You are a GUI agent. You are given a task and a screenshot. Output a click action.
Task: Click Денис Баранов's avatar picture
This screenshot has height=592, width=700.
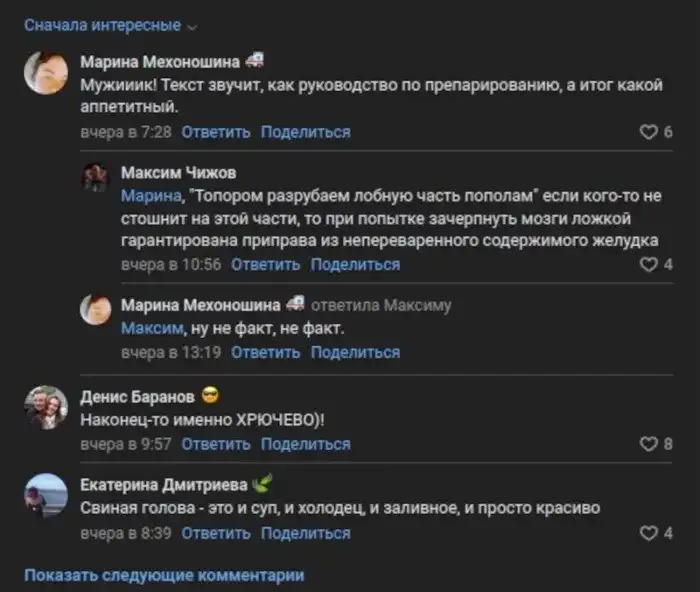[x=46, y=406]
